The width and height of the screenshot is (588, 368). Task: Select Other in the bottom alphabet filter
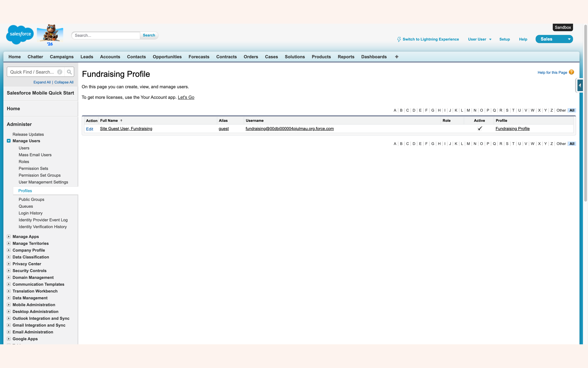tap(561, 144)
